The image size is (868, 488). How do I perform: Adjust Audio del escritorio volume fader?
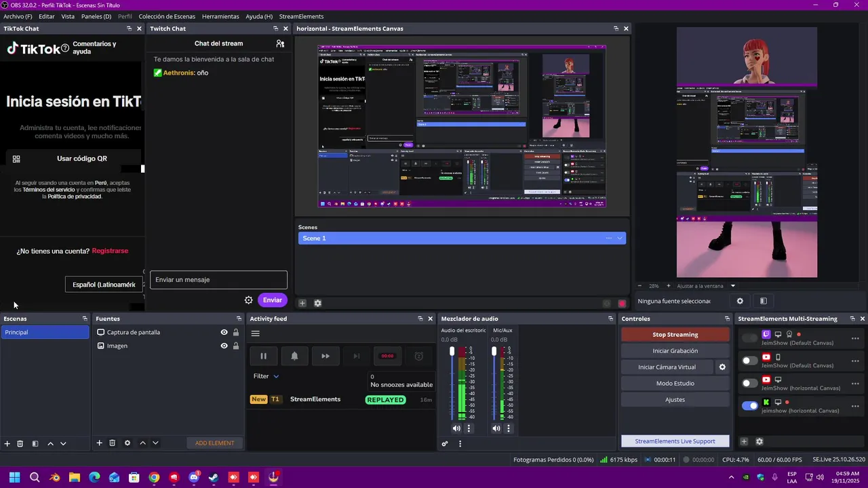point(452,351)
